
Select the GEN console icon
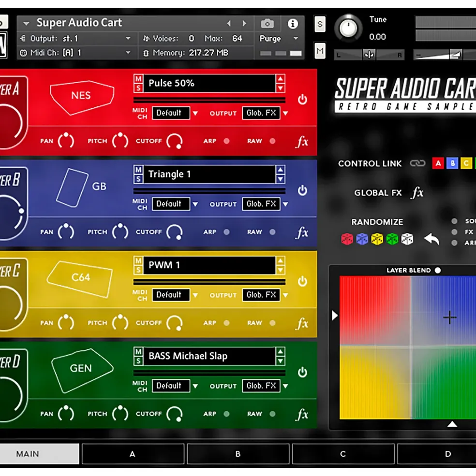tap(81, 370)
